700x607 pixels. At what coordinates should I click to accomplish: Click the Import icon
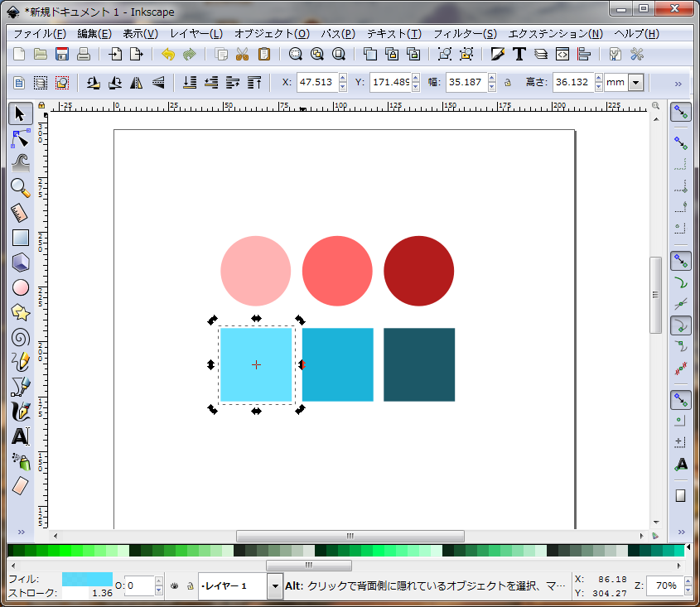click(x=115, y=55)
